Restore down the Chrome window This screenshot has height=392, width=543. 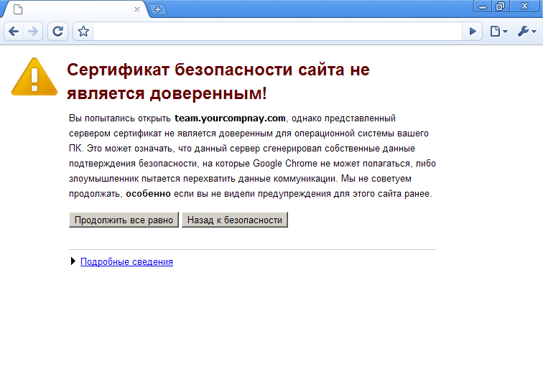tap(500, 6)
